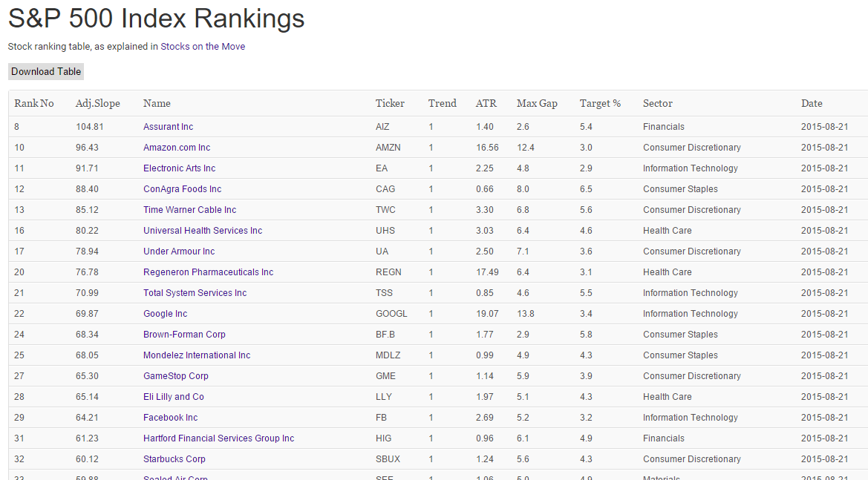Select the UHS ticker cell
868x480 pixels.
(385, 231)
